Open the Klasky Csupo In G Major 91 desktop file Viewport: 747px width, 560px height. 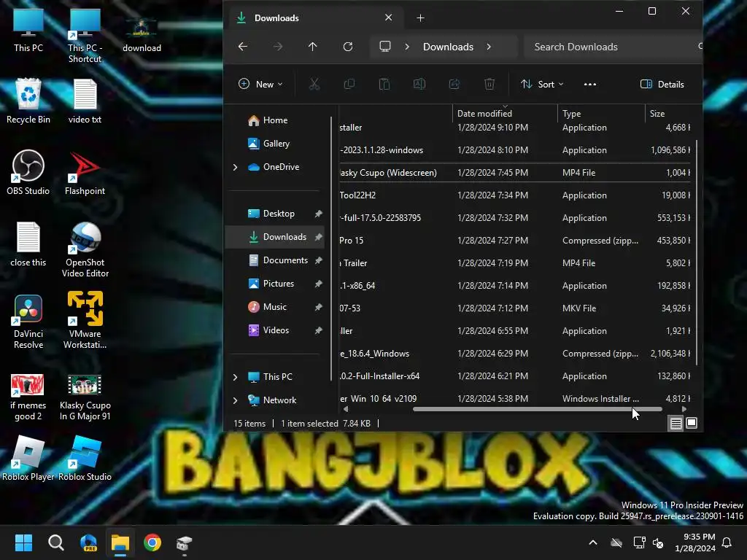85,397
